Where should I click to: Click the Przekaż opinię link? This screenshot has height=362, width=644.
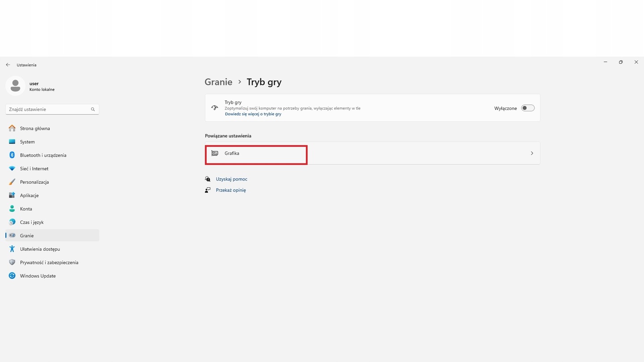231,190
